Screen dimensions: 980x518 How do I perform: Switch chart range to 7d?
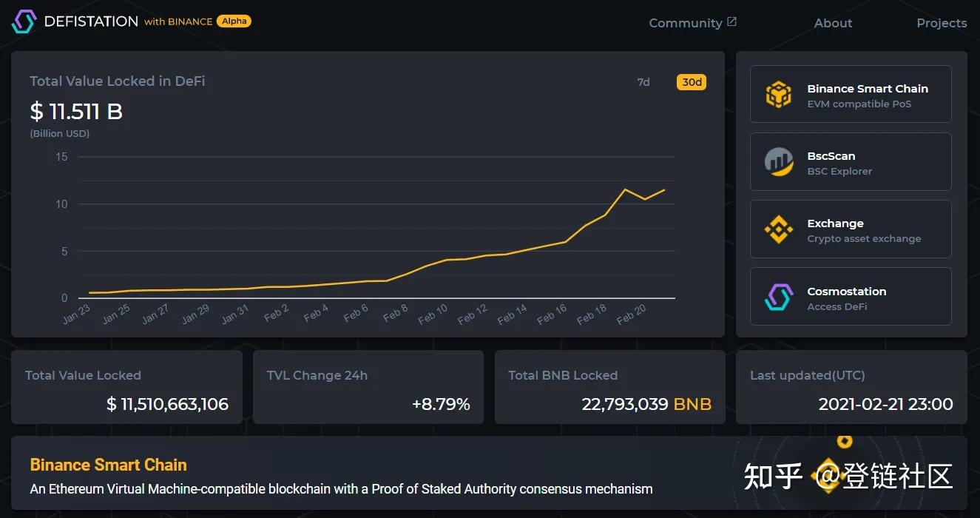pyautogui.click(x=643, y=82)
